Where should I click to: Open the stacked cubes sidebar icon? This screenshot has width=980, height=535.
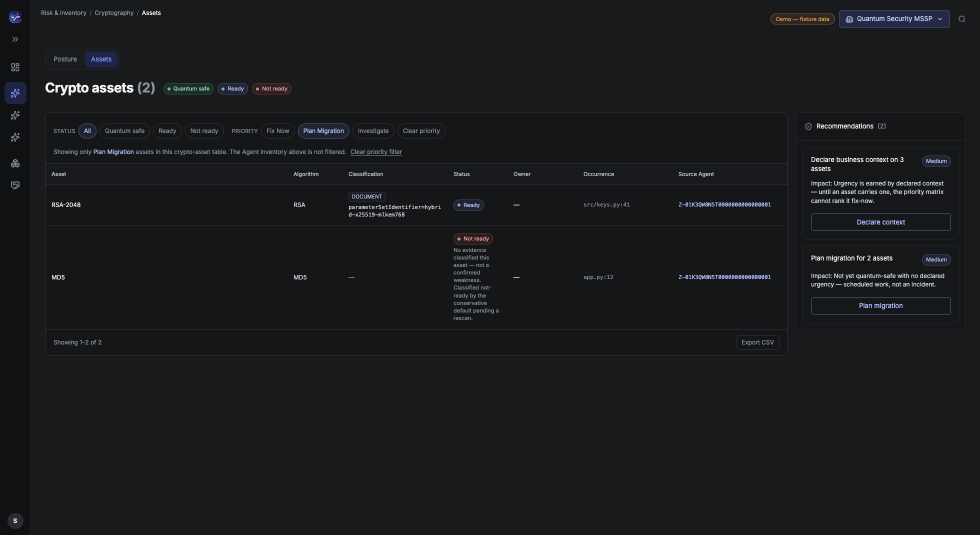click(15, 163)
